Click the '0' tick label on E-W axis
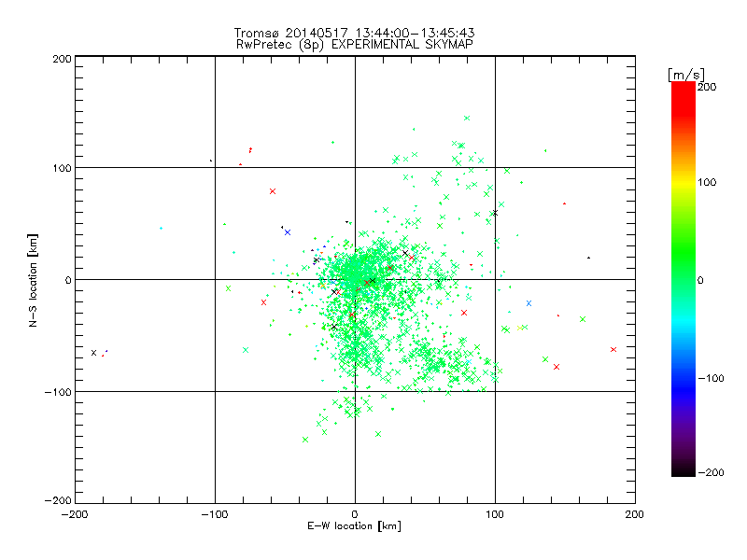747x560 pixels. 355,514
